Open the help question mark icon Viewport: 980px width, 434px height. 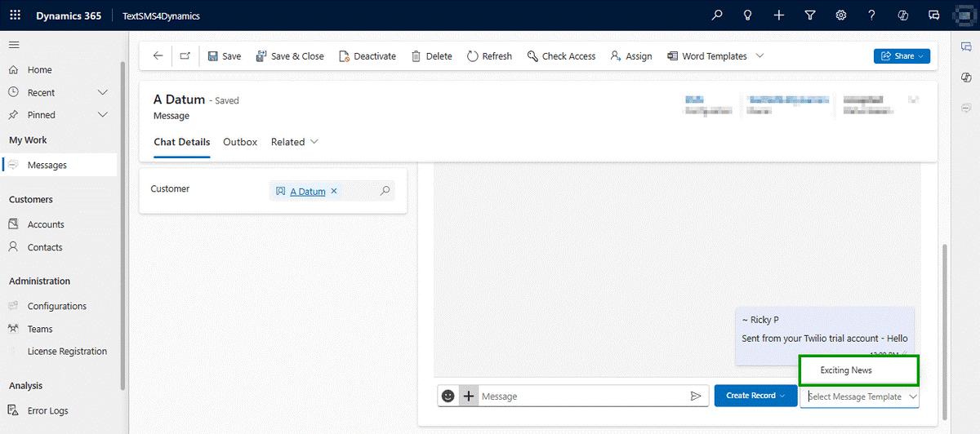pos(872,15)
